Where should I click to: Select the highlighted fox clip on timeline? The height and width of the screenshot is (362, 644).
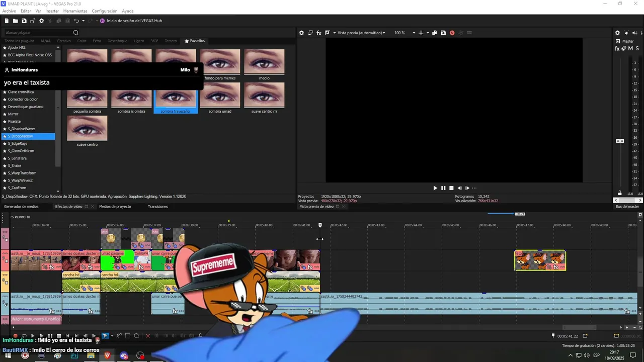pos(540,260)
